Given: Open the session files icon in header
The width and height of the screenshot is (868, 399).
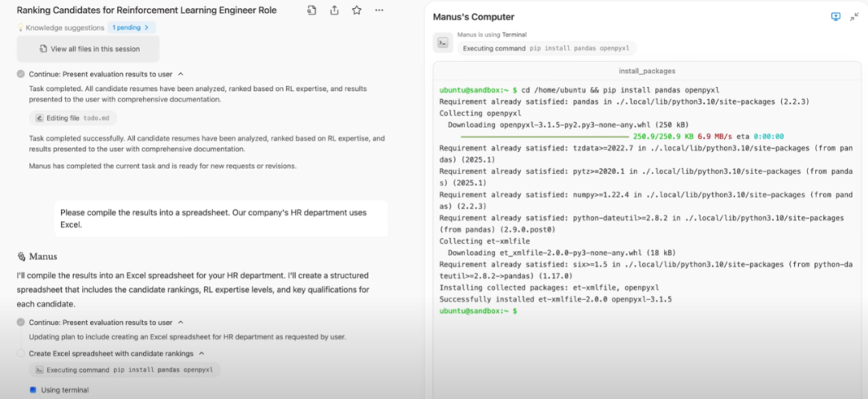Looking at the screenshot, I should pyautogui.click(x=312, y=10).
